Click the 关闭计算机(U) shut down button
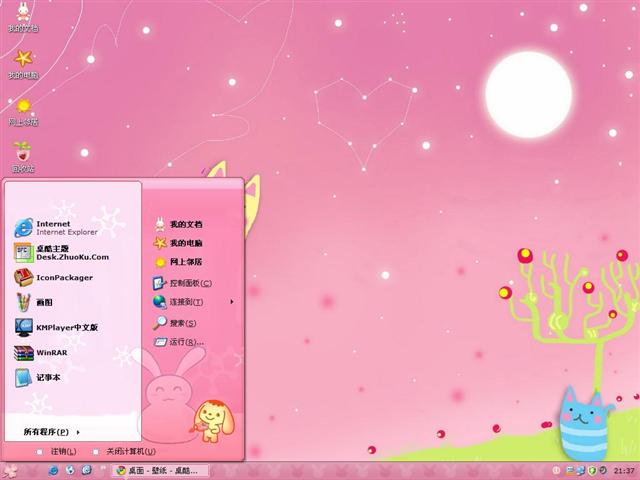The image size is (640, 480). tap(124, 451)
